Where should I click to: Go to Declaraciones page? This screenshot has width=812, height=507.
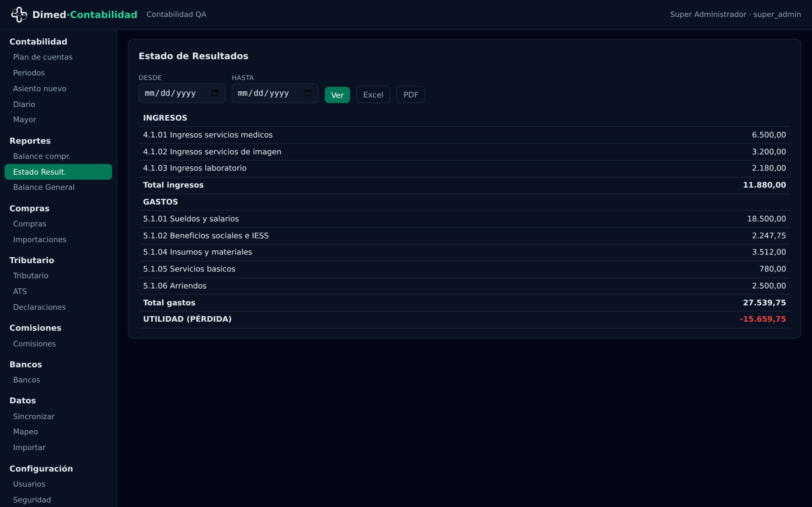39,307
